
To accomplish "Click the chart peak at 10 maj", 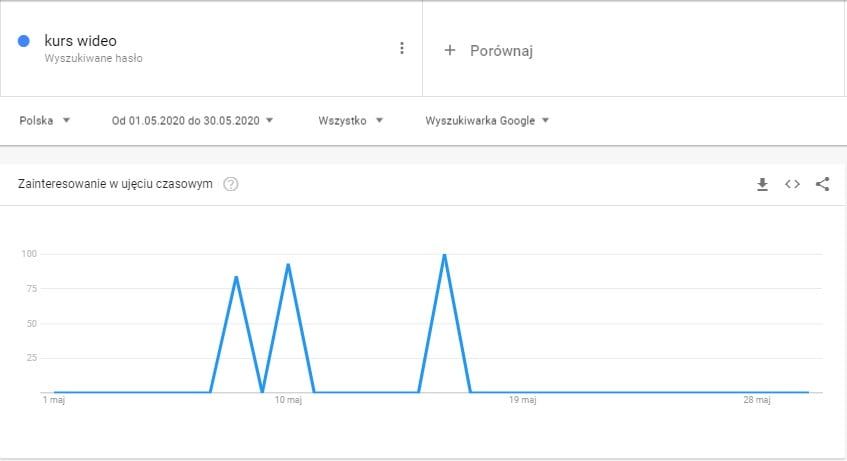I will point(288,264).
